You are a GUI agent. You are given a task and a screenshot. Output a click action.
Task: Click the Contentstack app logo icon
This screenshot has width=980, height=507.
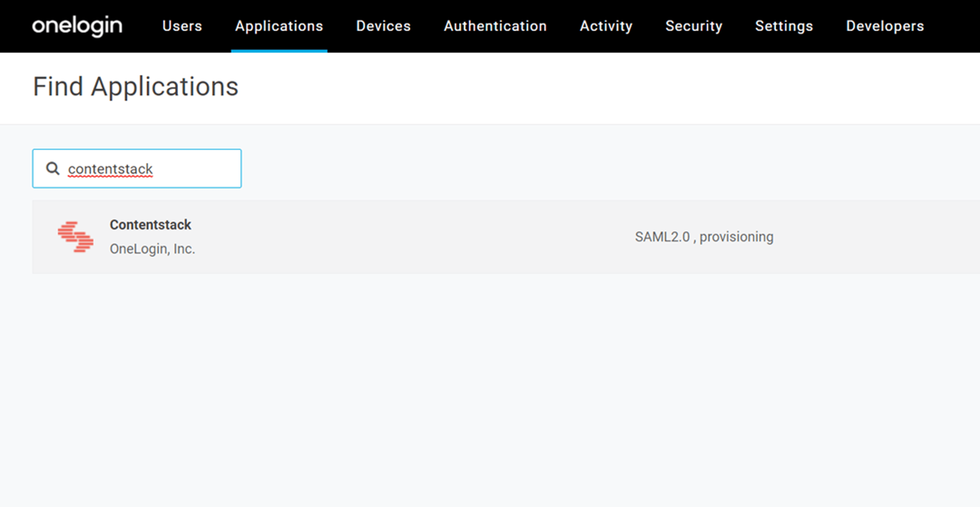click(x=75, y=237)
